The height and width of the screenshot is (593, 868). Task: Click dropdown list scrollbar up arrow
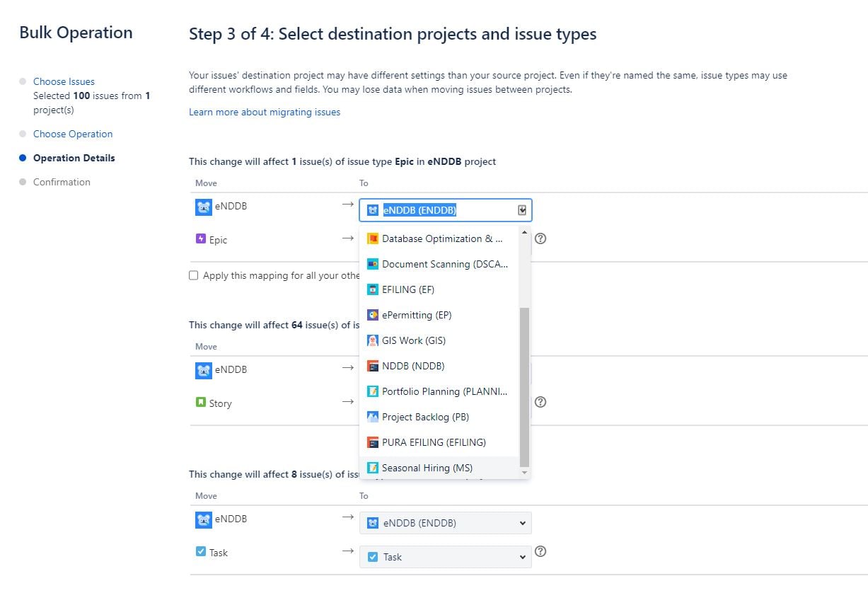(x=524, y=232)
